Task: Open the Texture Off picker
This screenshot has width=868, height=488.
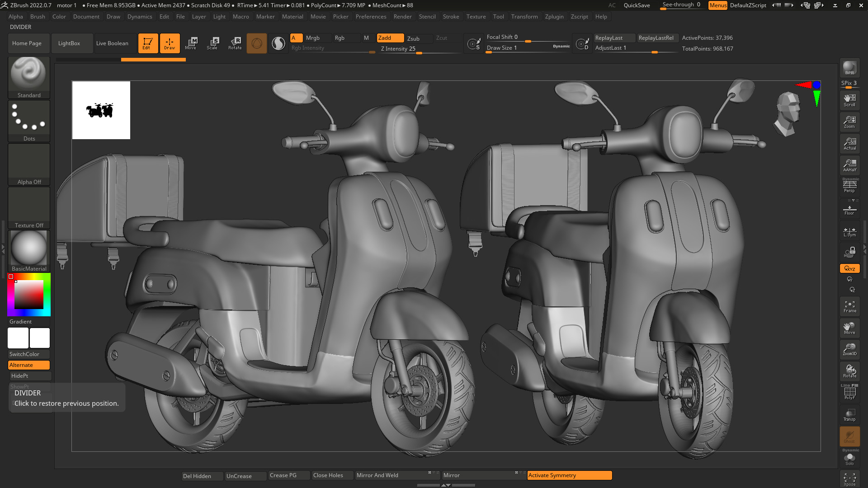Action: point(29,207)
